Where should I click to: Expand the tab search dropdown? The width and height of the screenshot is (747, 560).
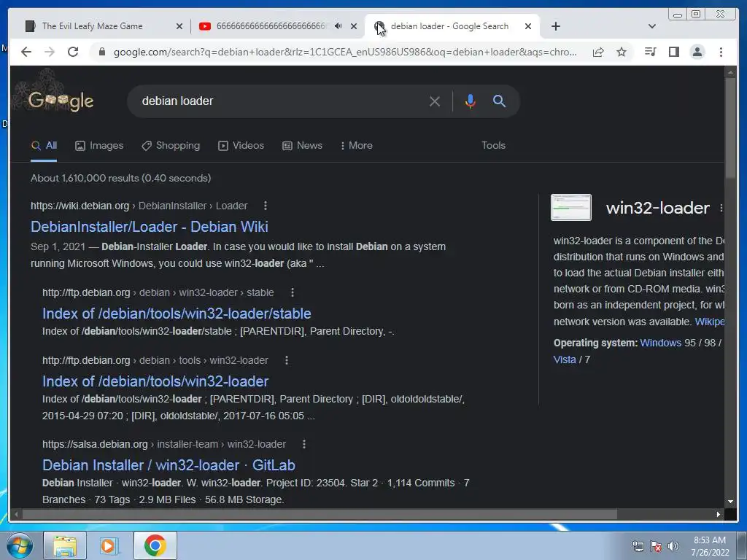click(x=651, y=26)
